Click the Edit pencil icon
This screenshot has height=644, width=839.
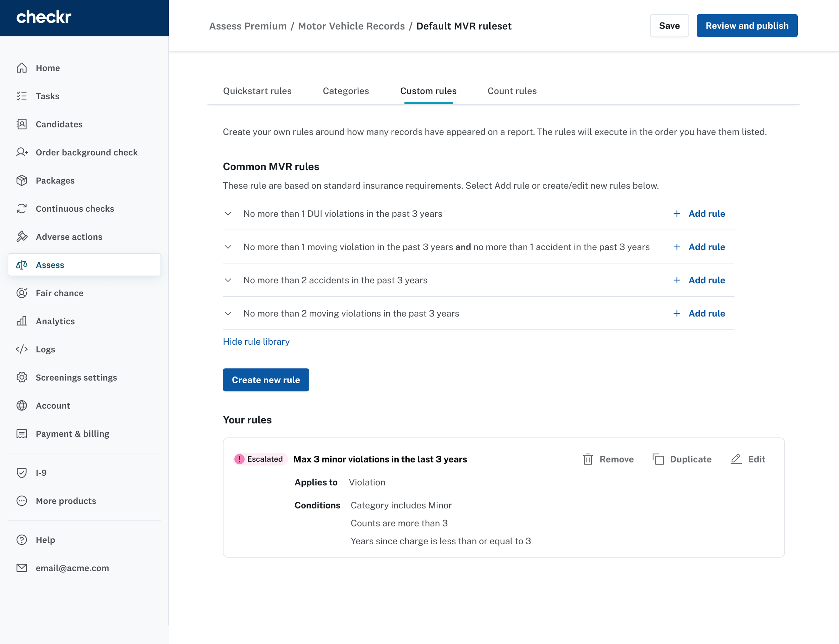[736, 459]
